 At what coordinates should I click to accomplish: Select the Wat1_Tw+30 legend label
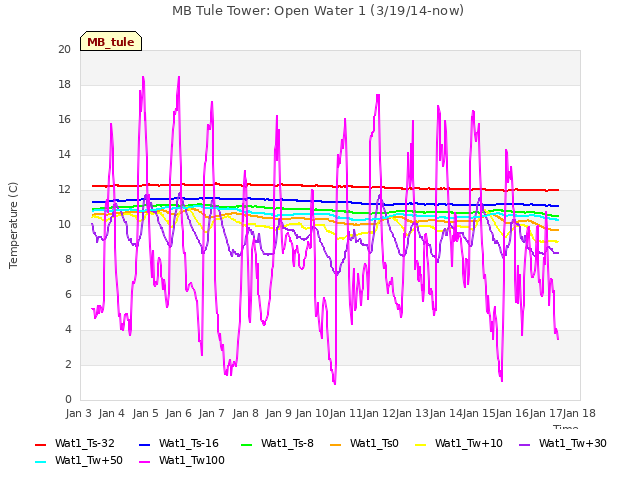pyautogui.click(x=573, y=443)
